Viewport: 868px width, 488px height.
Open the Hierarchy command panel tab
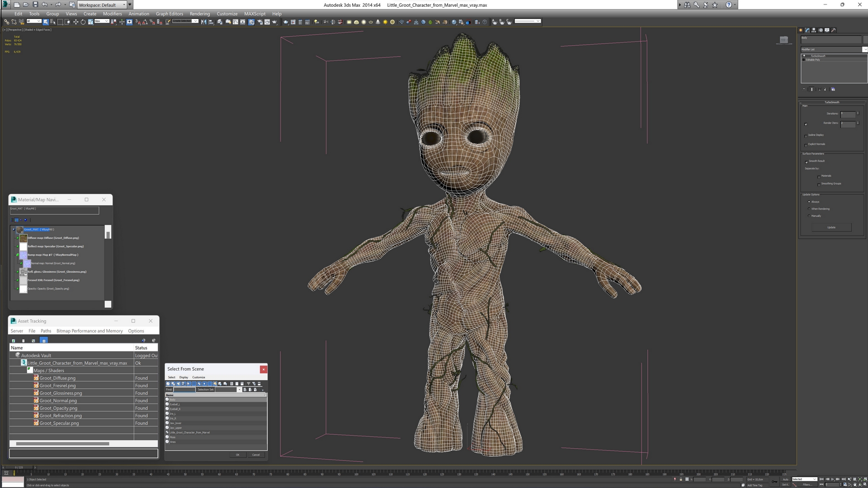point(814,30)
